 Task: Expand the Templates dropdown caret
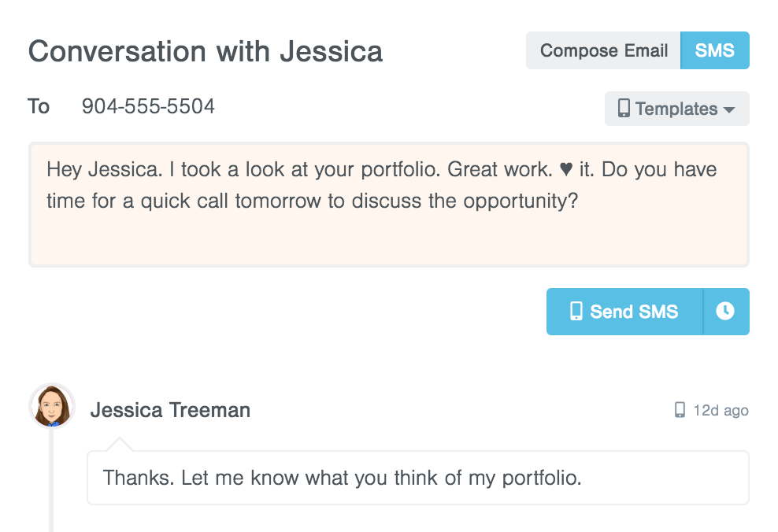tap(729, 109)
